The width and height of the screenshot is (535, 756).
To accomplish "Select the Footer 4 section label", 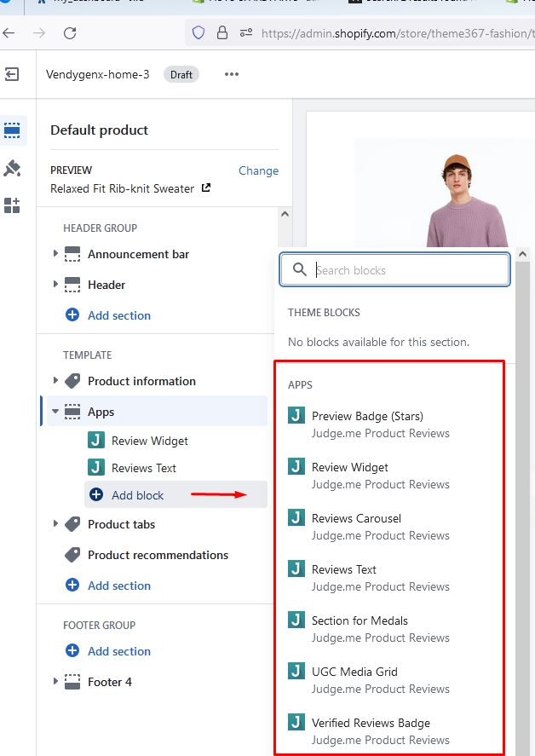I will pyautogui.click(x=109, y=682).
